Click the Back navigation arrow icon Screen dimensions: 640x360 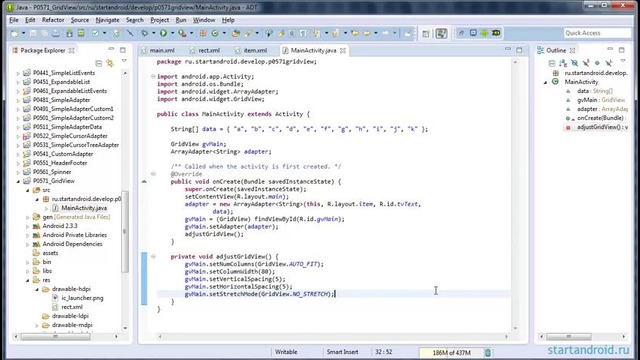(367, 33)
